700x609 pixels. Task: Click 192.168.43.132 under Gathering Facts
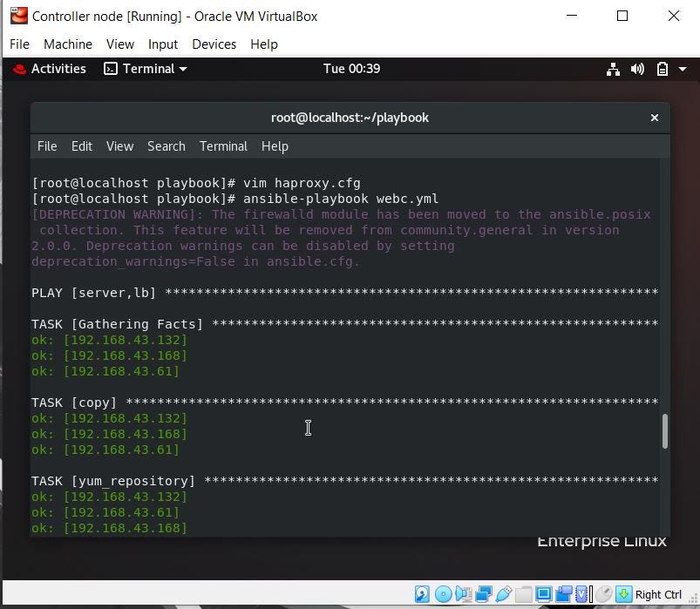125,340
